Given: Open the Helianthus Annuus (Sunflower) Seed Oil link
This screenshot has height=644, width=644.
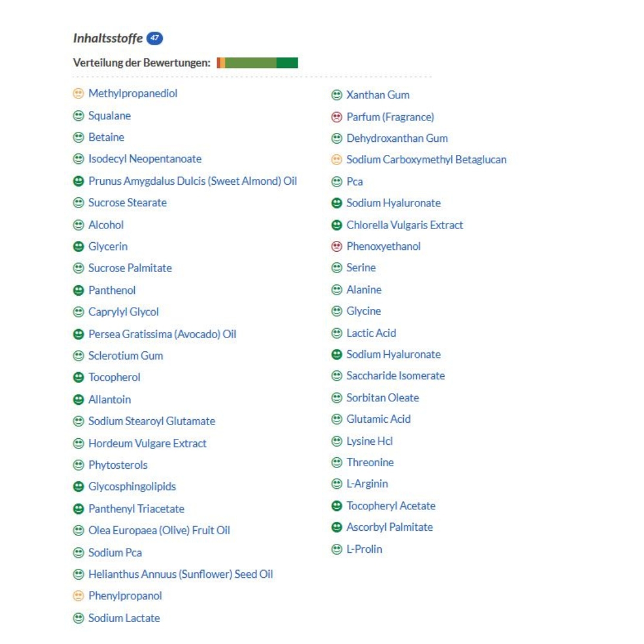Looking at the screenshot, I should point(181,574).
